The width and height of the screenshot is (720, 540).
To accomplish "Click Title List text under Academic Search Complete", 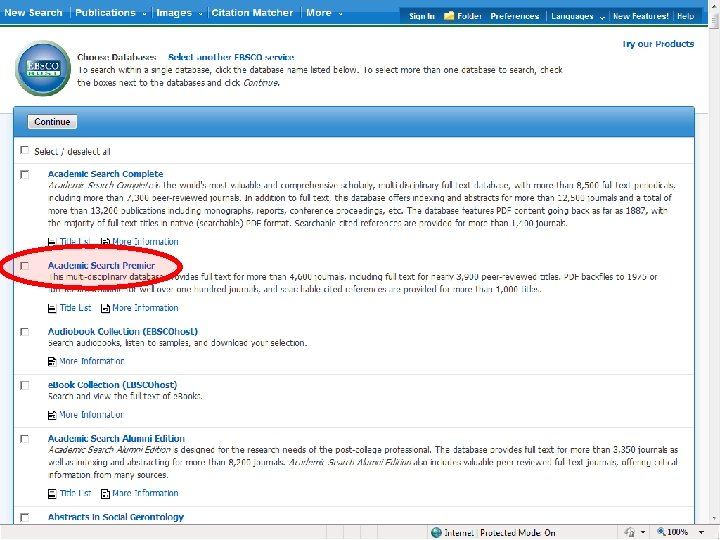I will (75, 242).
